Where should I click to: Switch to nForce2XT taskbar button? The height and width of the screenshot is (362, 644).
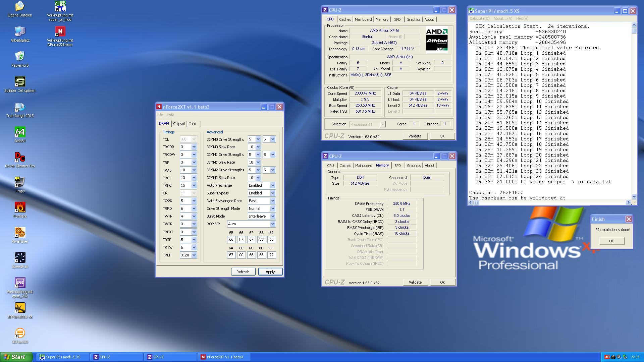pyautogui.click(x=224, y=357)
